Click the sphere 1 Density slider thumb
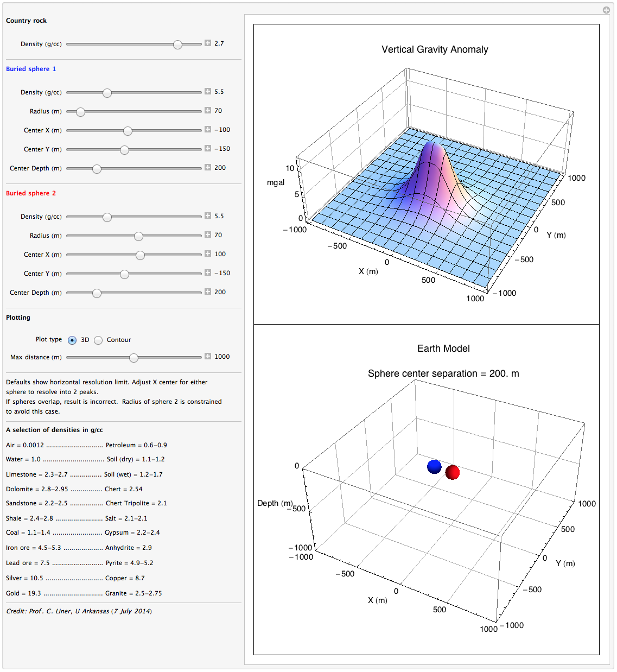Screen dimensions: 617x672 107,92
